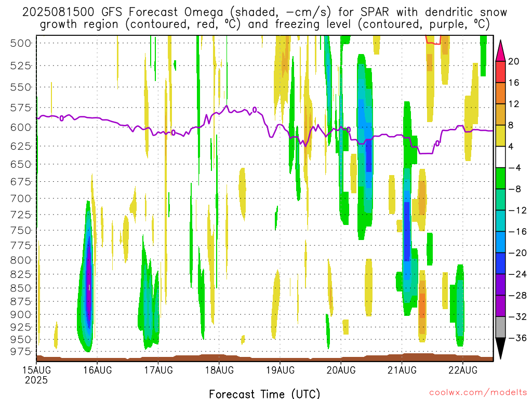Click the colorbar value label 20
The width and height of the screenshot is (532, 399).
tap(514, 61)
